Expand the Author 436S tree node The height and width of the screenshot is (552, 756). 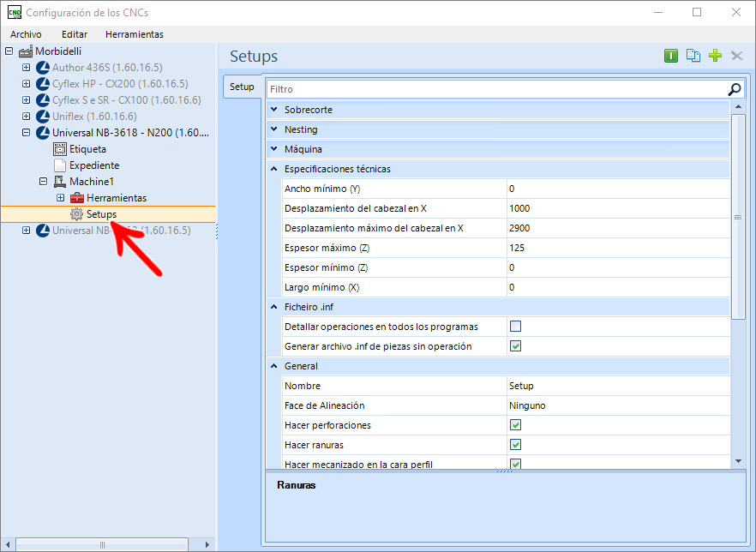click(x=26, y=68)
